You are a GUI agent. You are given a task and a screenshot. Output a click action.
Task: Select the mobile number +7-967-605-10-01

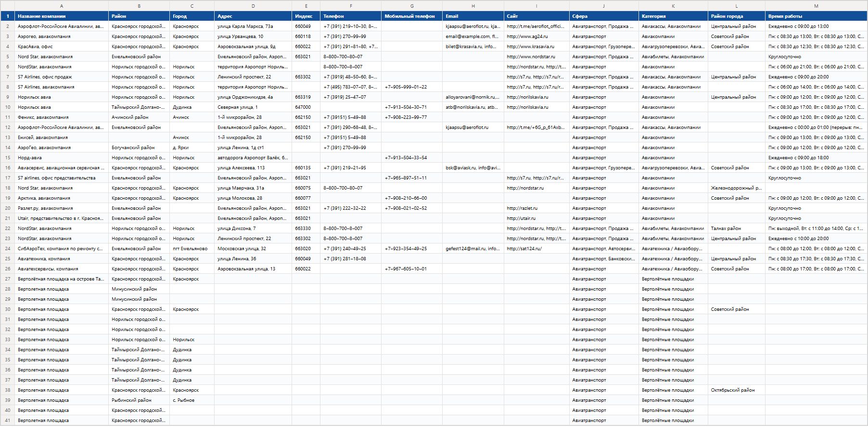[x=412, y=269]
